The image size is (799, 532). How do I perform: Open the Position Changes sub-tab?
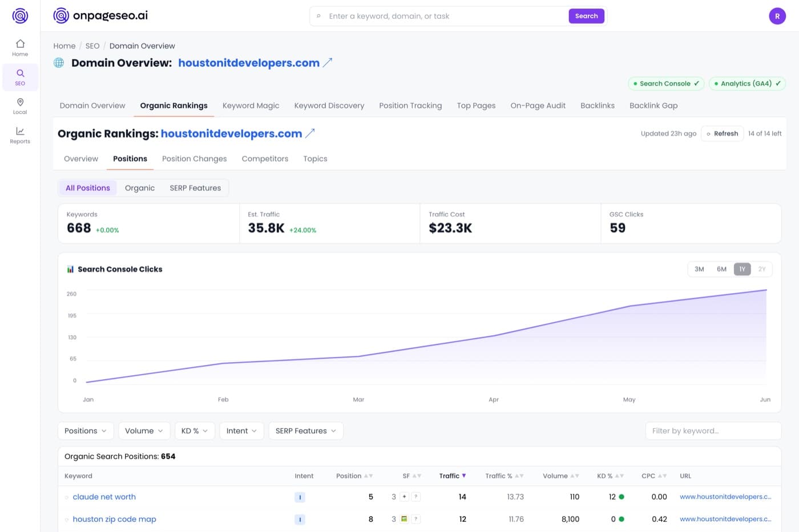click(x=194, y=159)
